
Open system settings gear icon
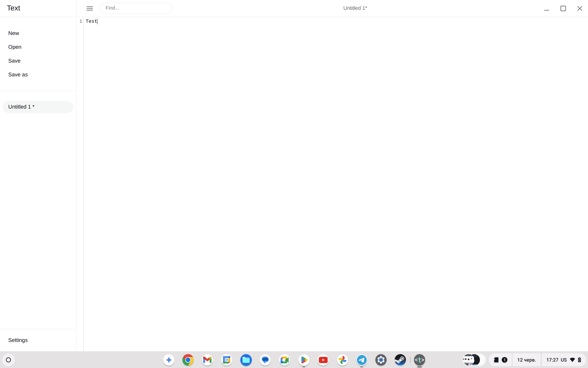pos(381,359)
